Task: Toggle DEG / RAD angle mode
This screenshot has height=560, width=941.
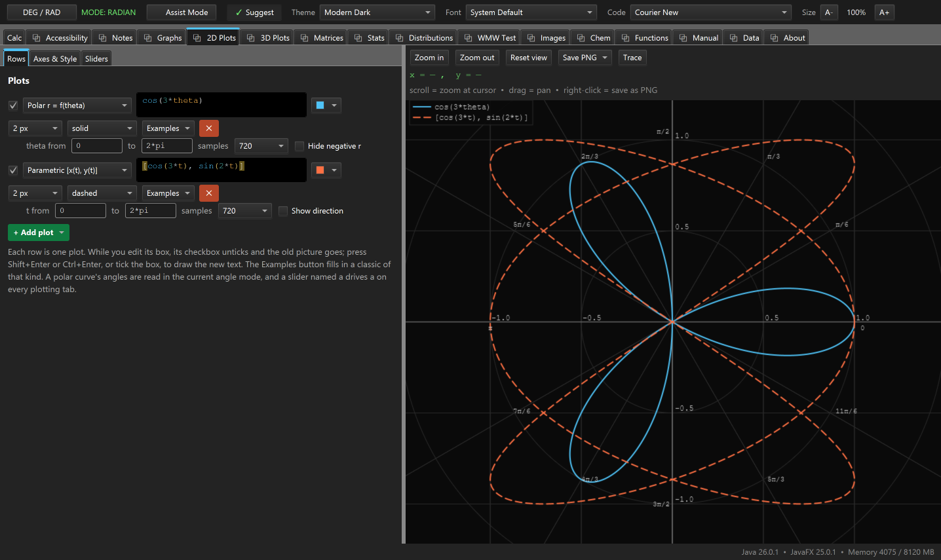Action: click(41, 12)
